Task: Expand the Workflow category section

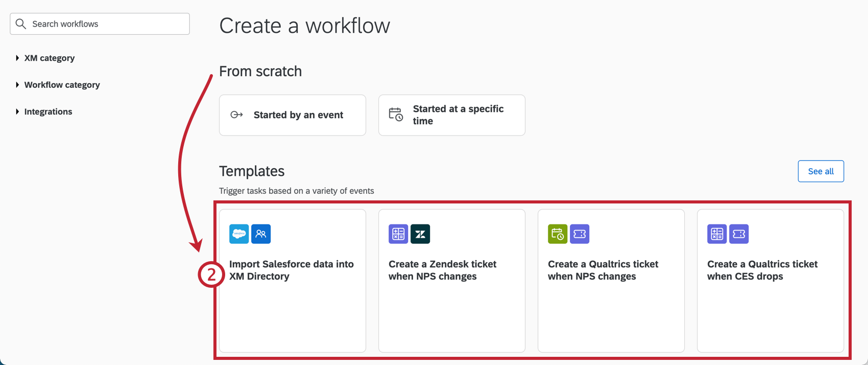Action: [x=62, y=85]
